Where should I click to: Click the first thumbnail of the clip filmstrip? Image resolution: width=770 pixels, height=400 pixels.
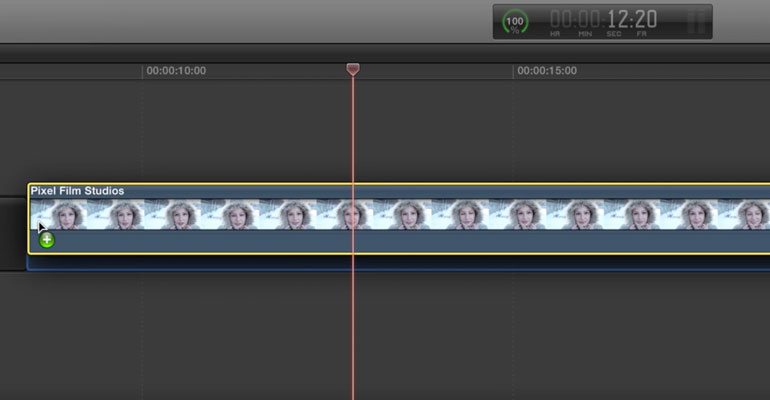[x=58, y=214]
